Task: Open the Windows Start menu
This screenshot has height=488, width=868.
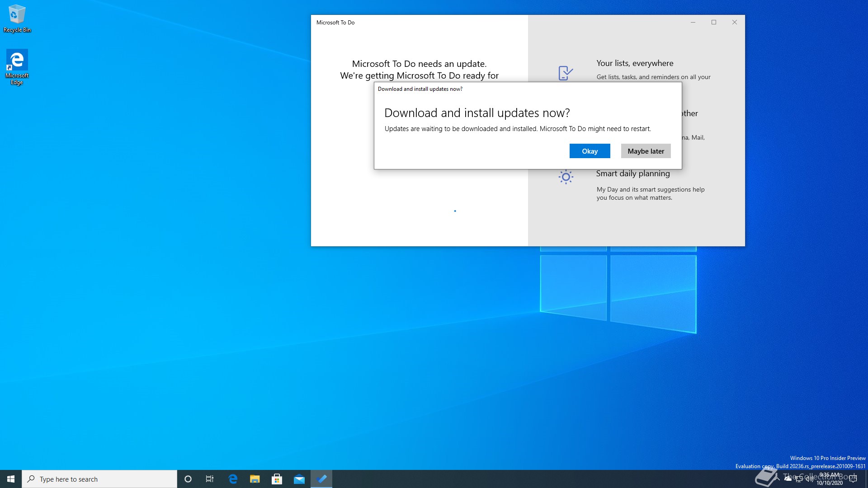Action: point(11,479)
